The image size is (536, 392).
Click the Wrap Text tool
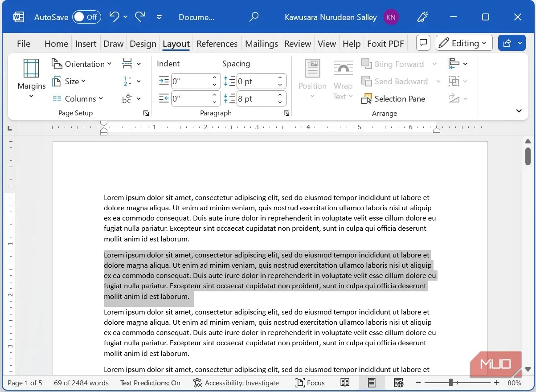[x=343, y=81]
